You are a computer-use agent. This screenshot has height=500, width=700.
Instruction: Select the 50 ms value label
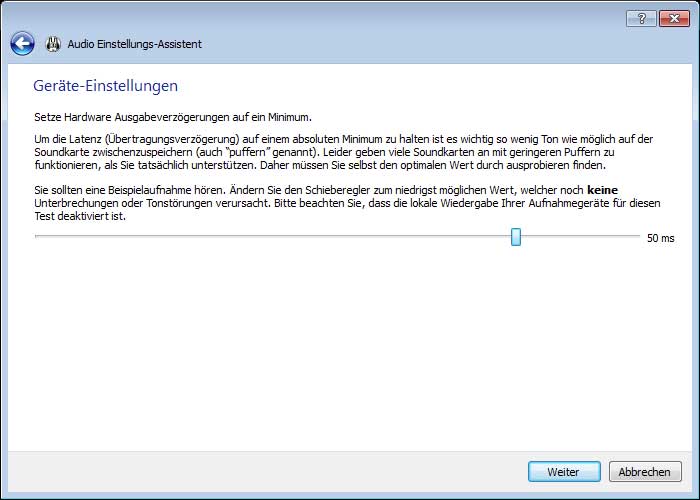[661, 238]
